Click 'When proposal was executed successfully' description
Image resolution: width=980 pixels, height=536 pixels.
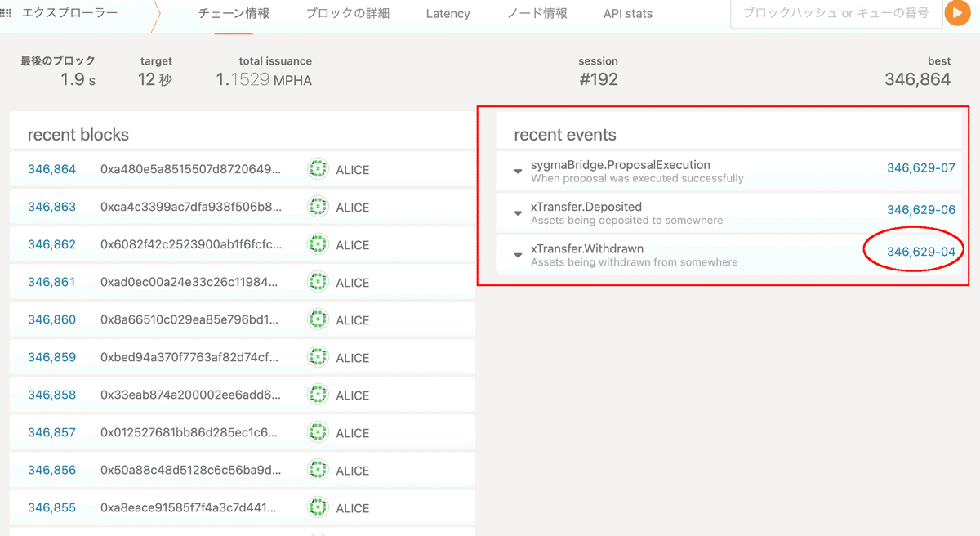click(637, 178)
